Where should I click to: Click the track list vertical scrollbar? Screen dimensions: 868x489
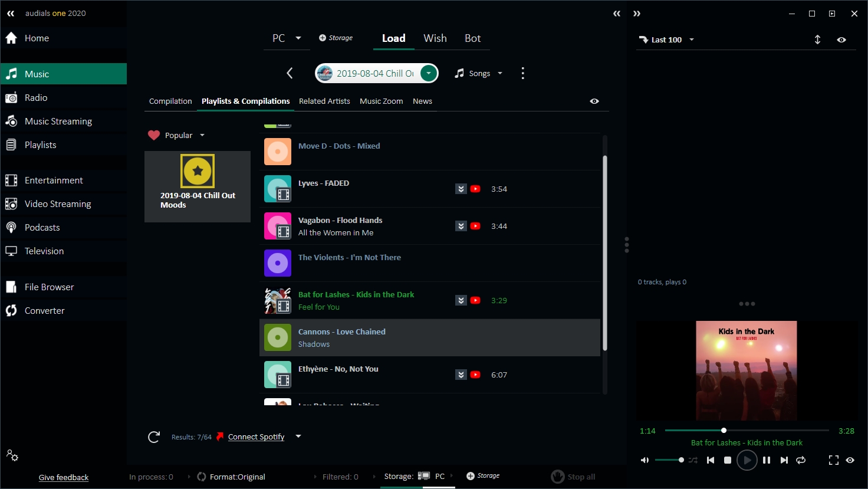click(605, 254)
